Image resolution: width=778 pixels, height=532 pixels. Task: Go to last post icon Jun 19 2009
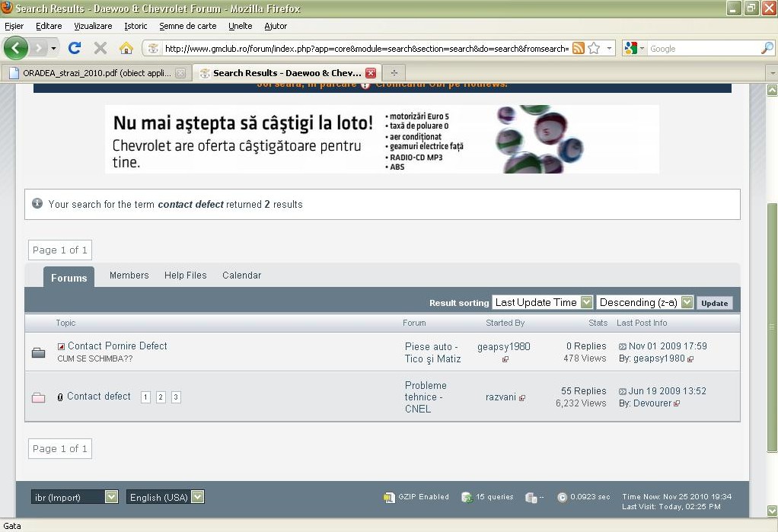tap(623, 391)
